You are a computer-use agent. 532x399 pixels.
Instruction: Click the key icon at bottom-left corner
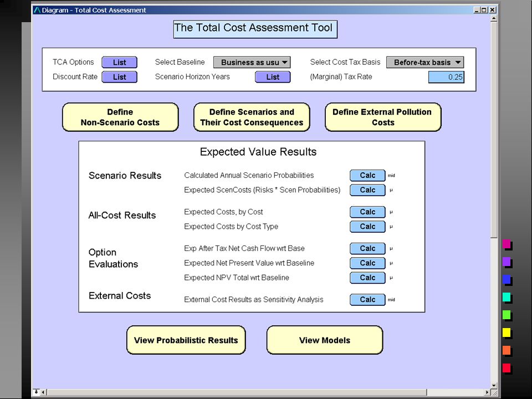(x=37, y=392)
